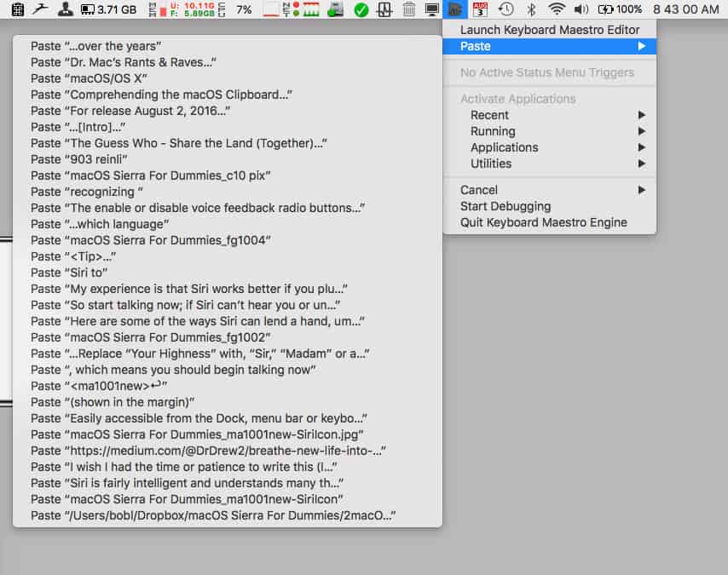Select Launch Keyboard Maestro Editor
This screenshot has width=728, height=575.
[549, 30]
